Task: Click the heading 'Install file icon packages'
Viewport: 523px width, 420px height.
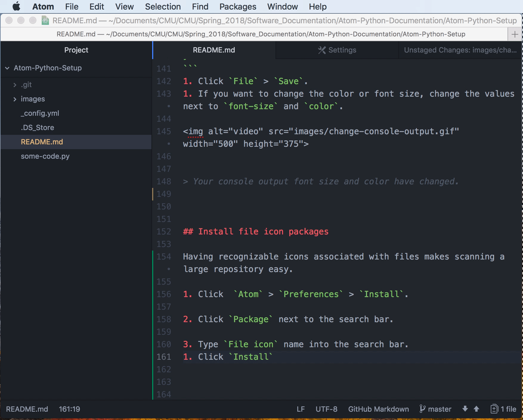Action: click(x=263, y=231)
